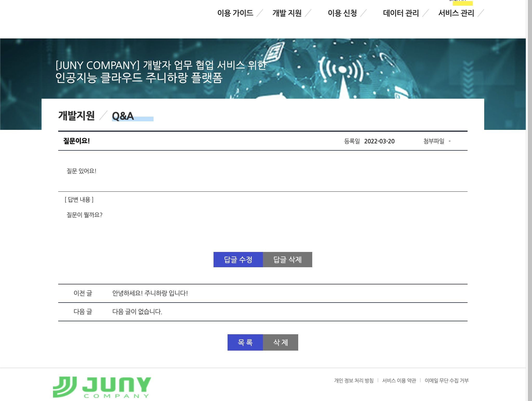Click the 개발지원 breadcrumb heading
This screenshot has width=532, height=401.
(x=76, y=116)
